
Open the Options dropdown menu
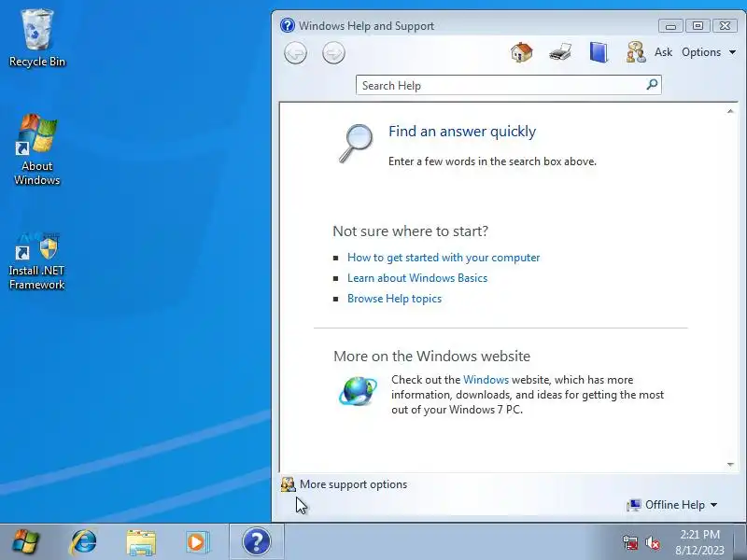[x=709, y=52]
